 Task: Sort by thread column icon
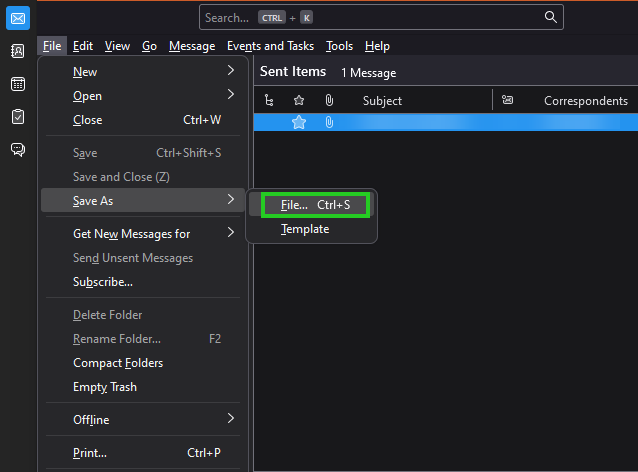pos(269,100)
